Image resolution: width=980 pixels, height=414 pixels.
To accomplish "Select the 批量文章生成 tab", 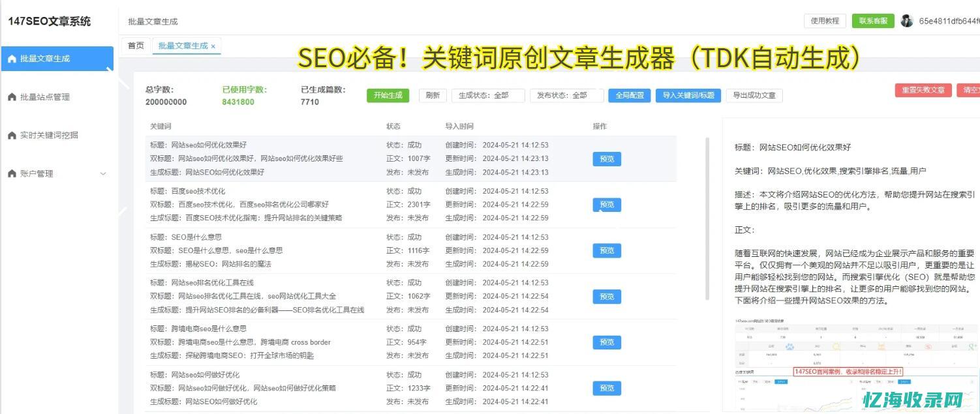I will coord(184,46).
